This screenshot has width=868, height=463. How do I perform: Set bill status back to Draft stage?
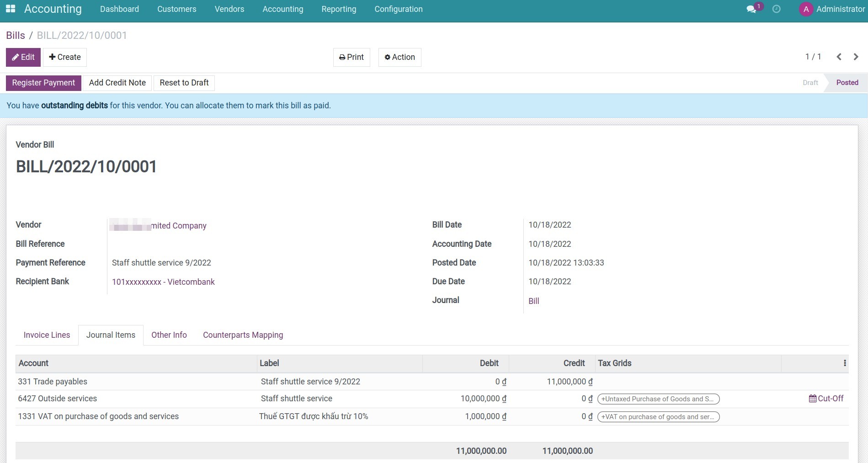pos(809,83)
